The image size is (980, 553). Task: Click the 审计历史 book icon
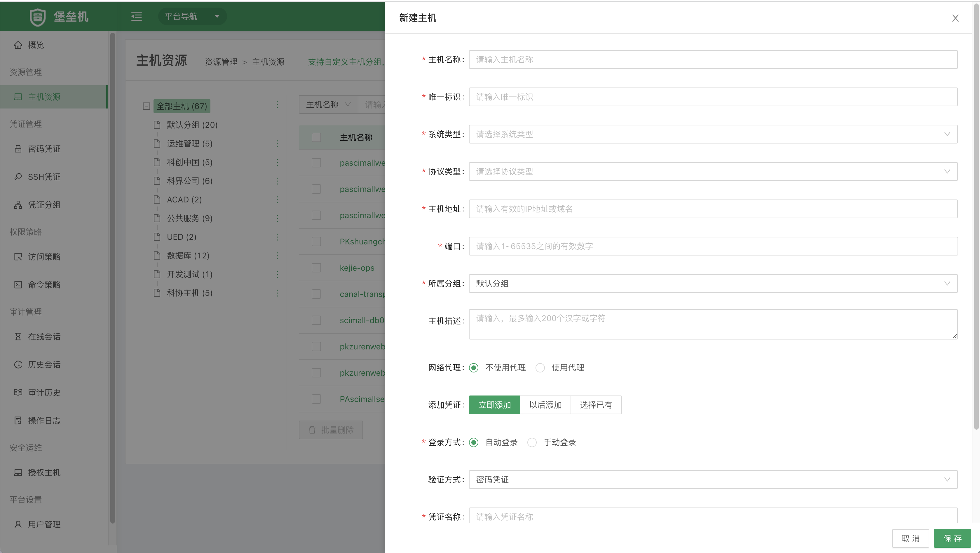[x=18, y=393]
